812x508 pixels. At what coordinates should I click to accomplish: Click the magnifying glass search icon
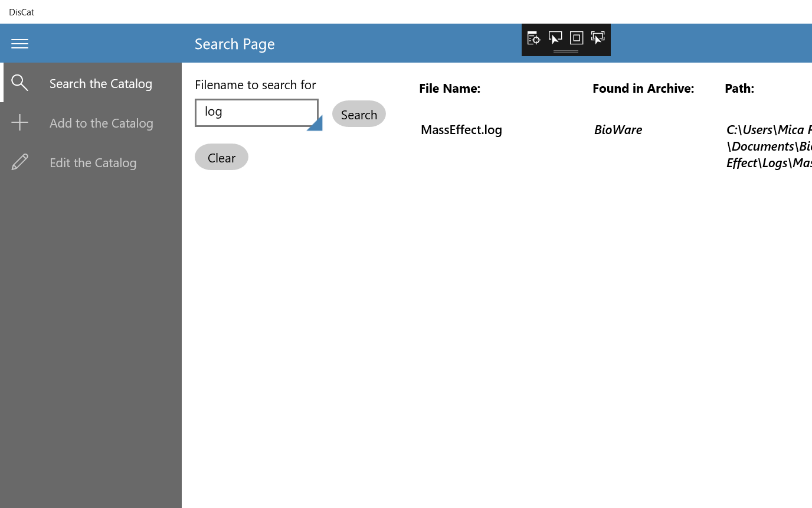19,83
